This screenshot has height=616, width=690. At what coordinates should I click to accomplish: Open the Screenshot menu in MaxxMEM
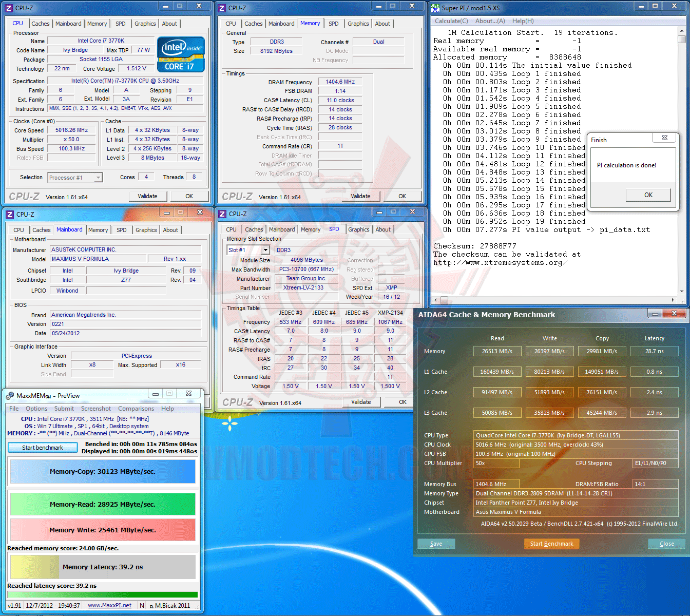[96, 409]
